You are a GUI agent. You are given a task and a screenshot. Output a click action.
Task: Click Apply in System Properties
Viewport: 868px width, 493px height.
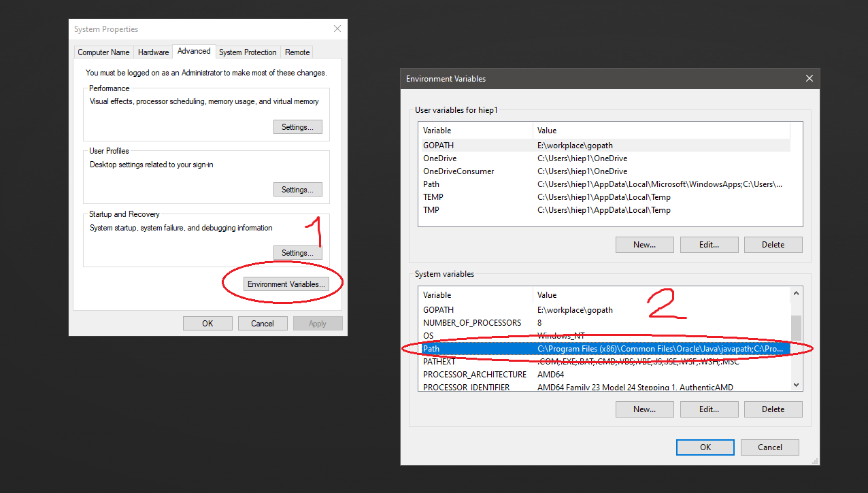tap(318, 324)
